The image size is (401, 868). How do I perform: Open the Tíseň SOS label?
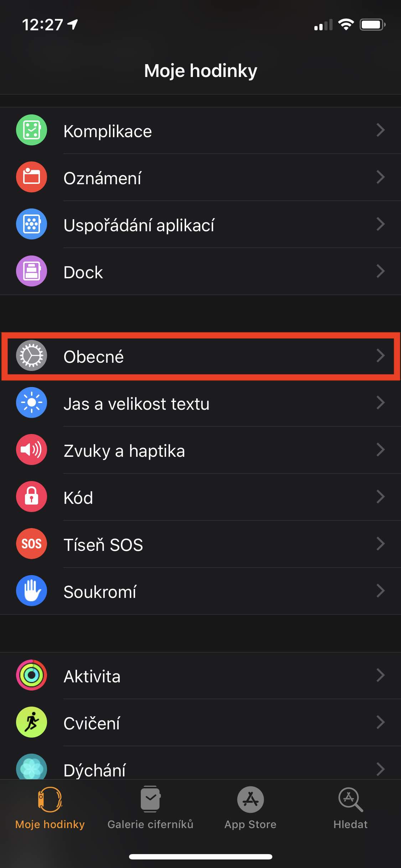(x=103, y=544)
